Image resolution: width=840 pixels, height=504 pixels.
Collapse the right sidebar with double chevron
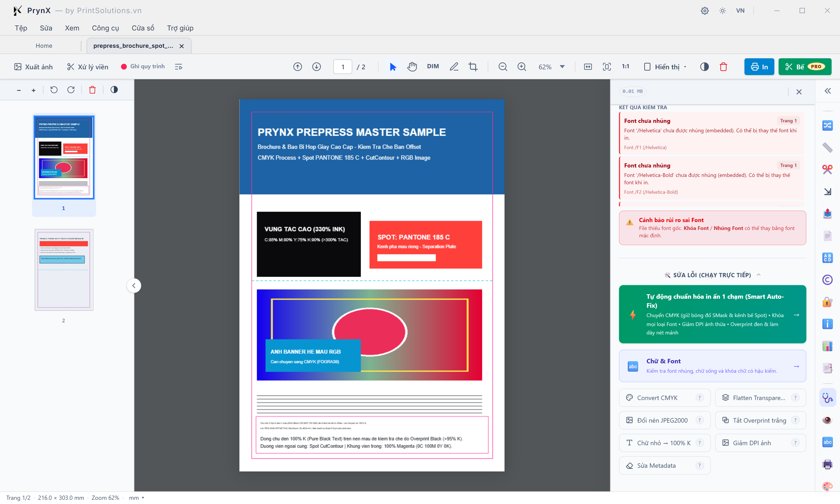(827, 91)
